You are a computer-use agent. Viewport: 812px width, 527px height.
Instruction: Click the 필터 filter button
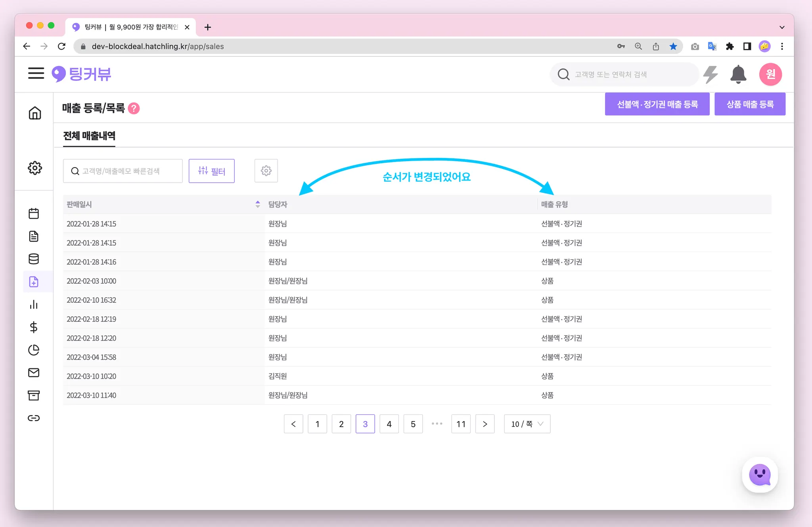(x=211, y=171)
